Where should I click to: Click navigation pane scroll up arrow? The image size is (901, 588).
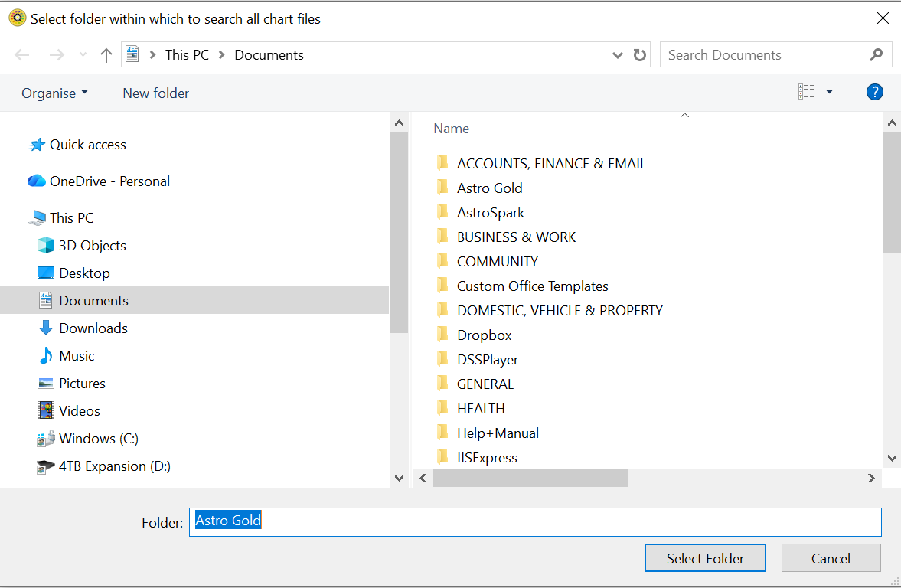400,123
